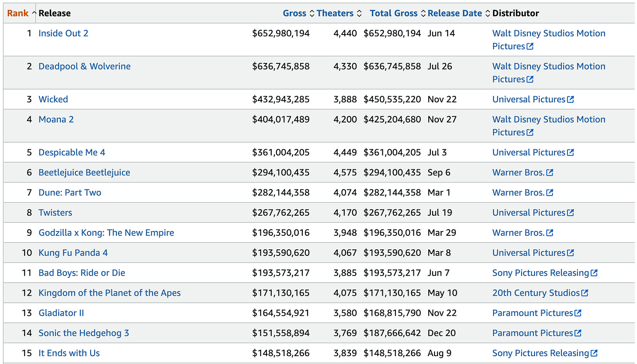Viewport: 637px width, 364px height.
Task: Open Paramount Pictures distributor for Sonic the Hedgehog 3
Action: (532, 333)
